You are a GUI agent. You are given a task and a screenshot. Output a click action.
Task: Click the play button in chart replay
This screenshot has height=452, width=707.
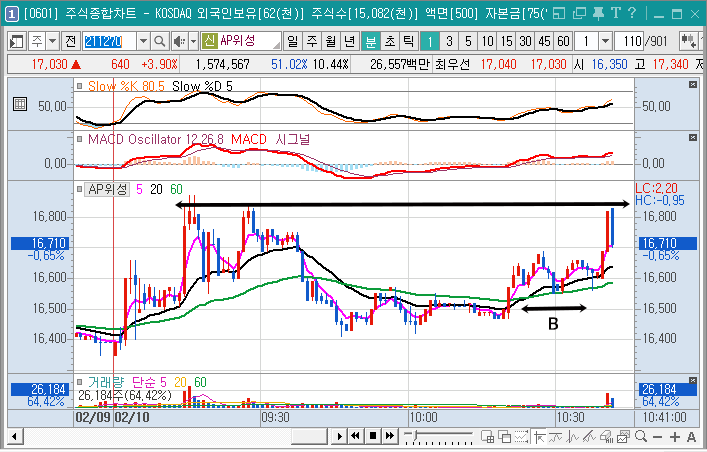coord(340,436)
